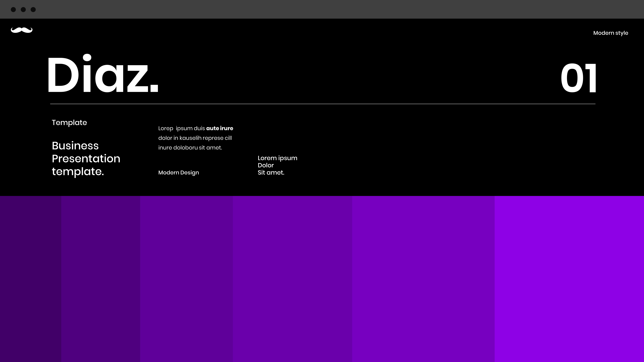Screen dimensions: 644x362
Task: Select the Business Presentation template heading
Action: click(x=86, y=159)
